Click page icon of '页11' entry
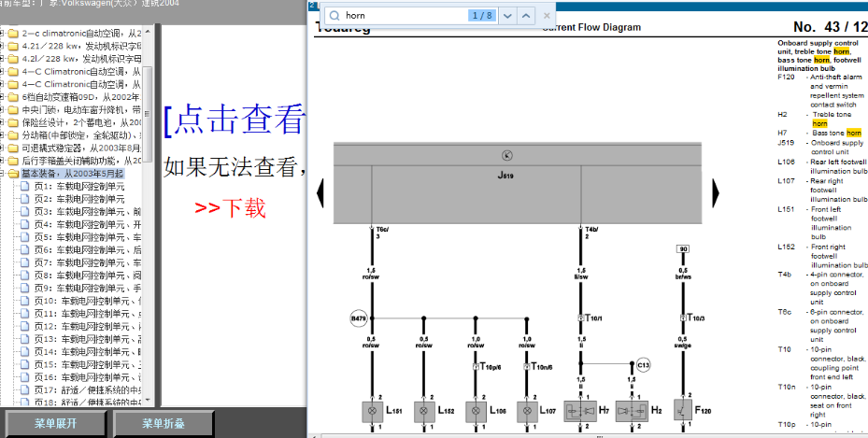Screen dimensions: 868x438 coord(25,314)
